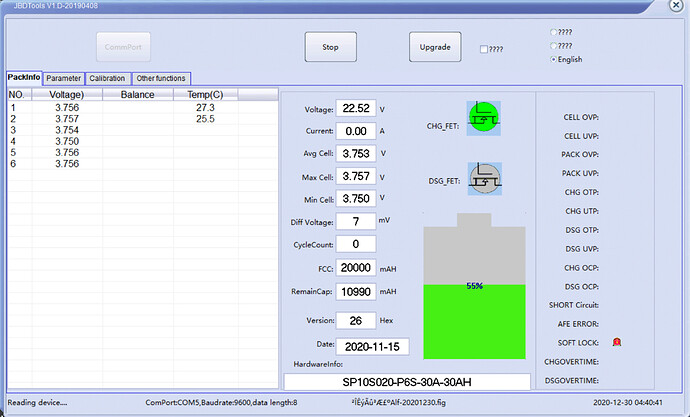Click the 20201230.fig filename in status bar

point(399,402)
